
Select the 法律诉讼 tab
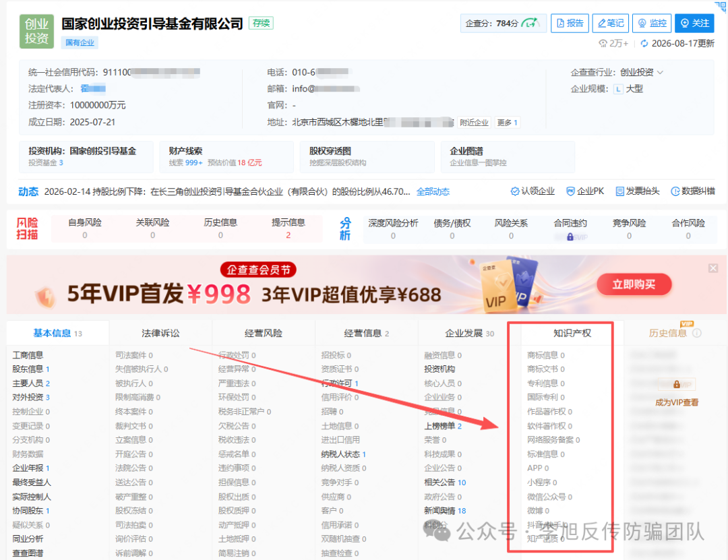pos(160,333)
